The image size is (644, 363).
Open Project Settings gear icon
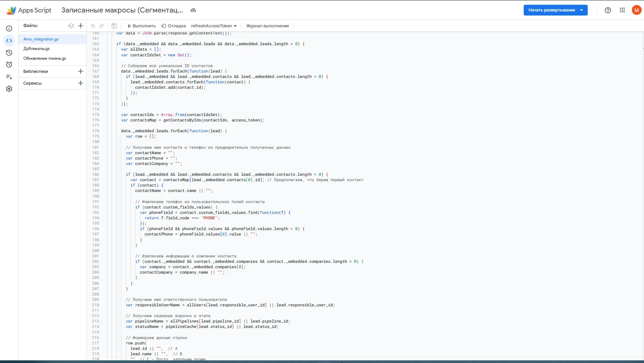click(x=9, y=89)
